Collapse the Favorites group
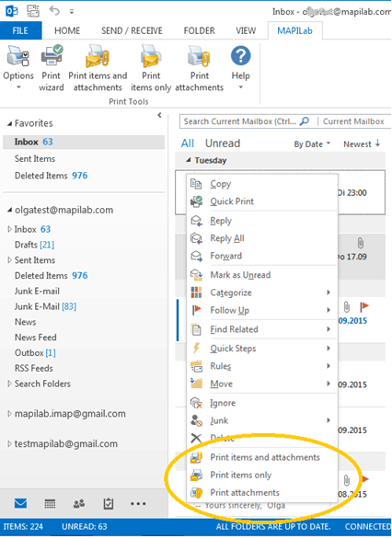Image resolution: width=392 pixels, height=539 pixels. [9, 123]
